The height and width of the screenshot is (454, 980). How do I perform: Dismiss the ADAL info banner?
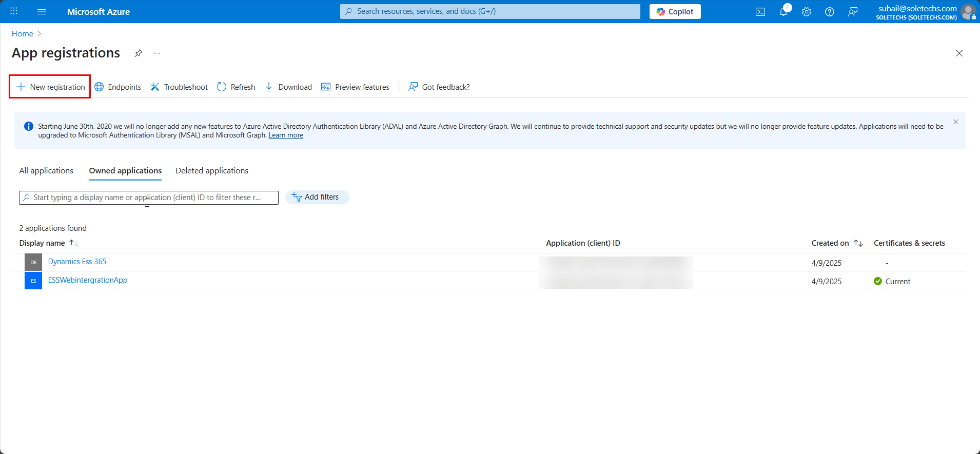[x=955, y=122]
